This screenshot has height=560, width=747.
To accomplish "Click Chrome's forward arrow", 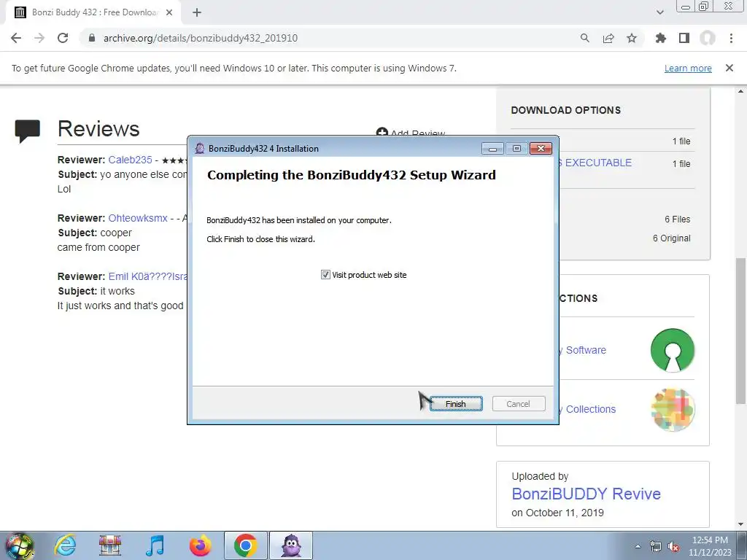I will click(x=39, y=38).
